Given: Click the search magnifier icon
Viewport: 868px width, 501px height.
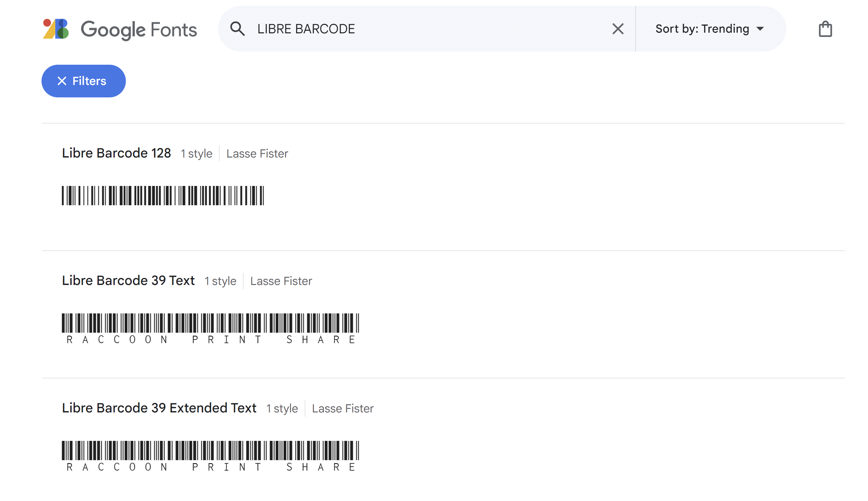Looking at the screenshot, I should click(x=237, y=29).
